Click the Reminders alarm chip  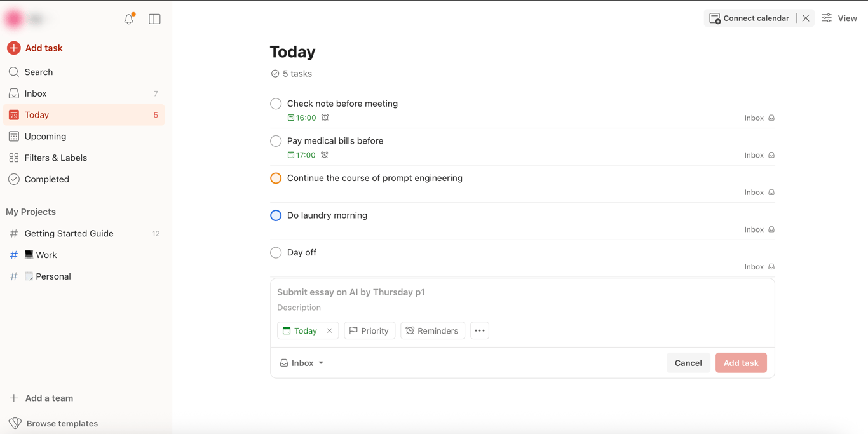coord(432,330)
